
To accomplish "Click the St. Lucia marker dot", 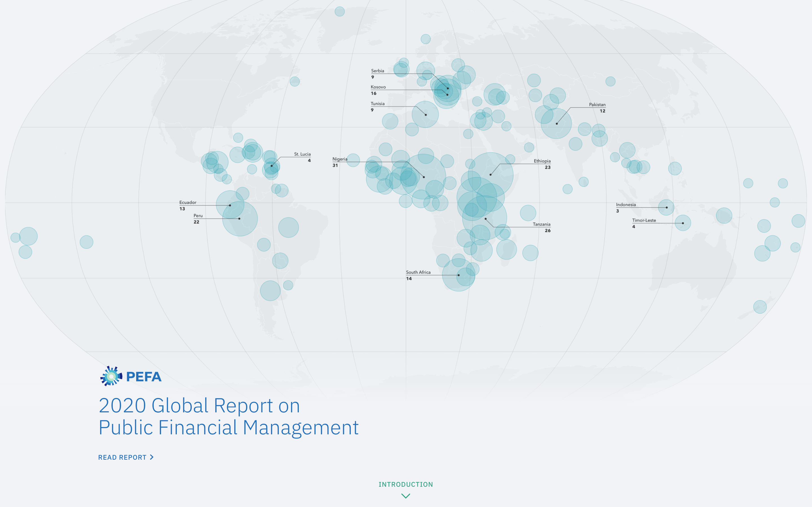I will pos(272,166).
